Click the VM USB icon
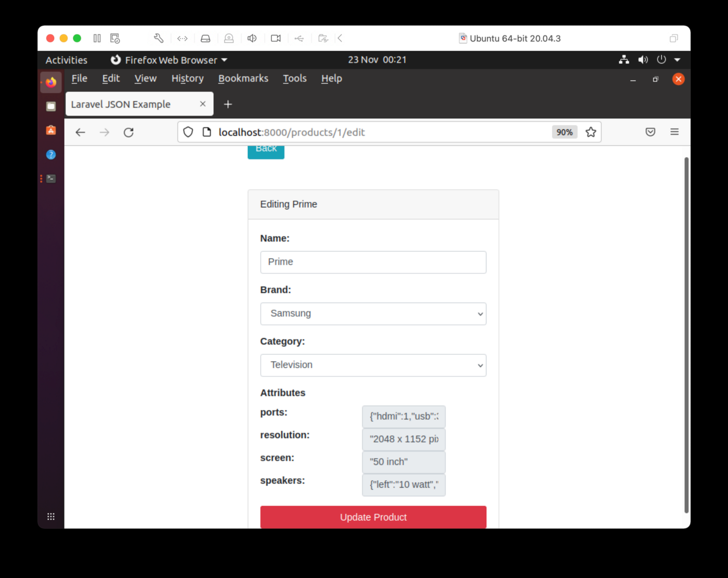The image size is (728, 578). (299, 38)
